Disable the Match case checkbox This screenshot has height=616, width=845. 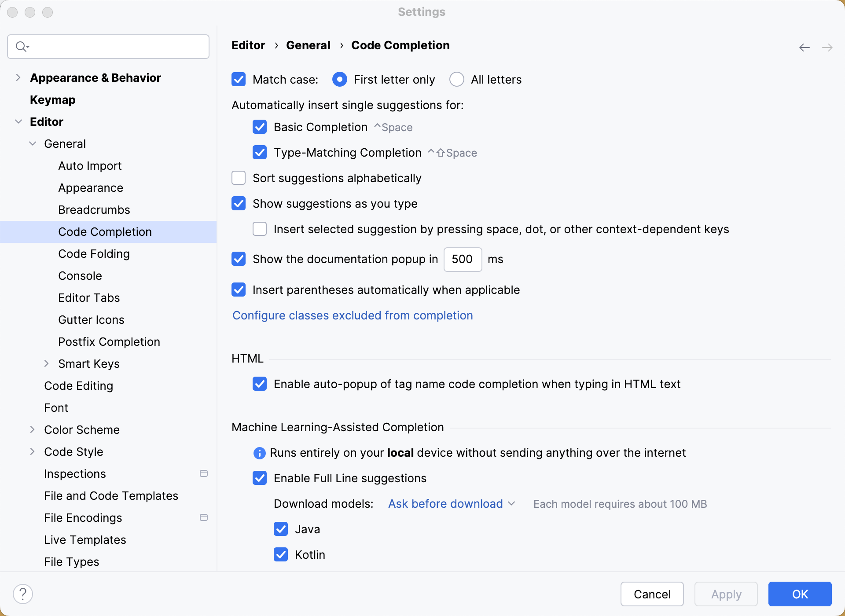239,80
